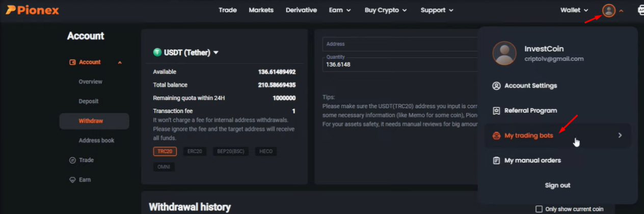Collapse the sidebar Account section caret
This screenshot has height=214, width=644.
click(120, 62)
